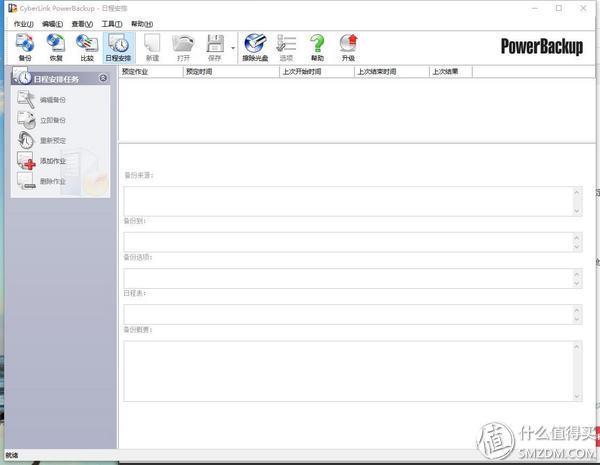Open the 作业(J) menu
The width and height of the screenshot is (600, 465).
tap(23, 24)
